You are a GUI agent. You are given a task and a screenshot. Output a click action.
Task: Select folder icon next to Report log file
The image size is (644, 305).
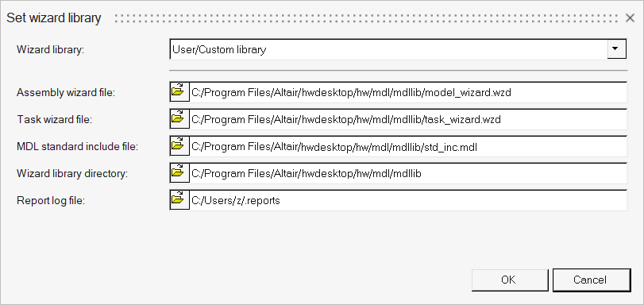[x=179, y=200]
